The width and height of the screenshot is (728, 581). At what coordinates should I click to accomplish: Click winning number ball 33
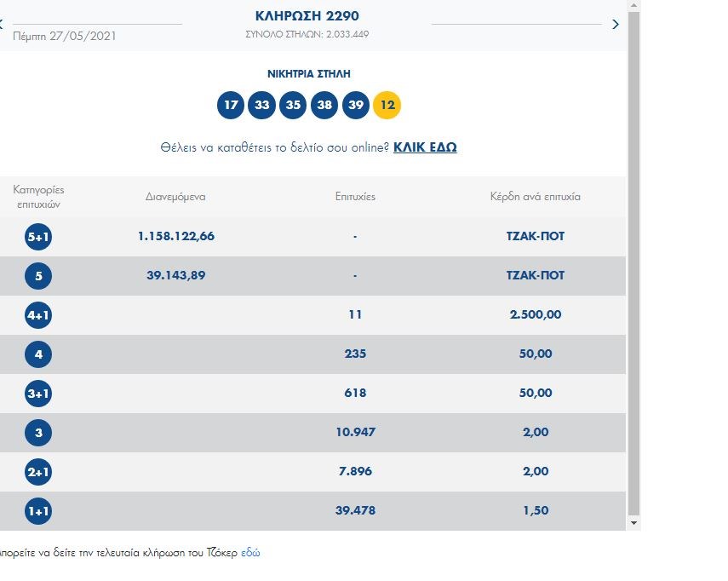(261, 106)
